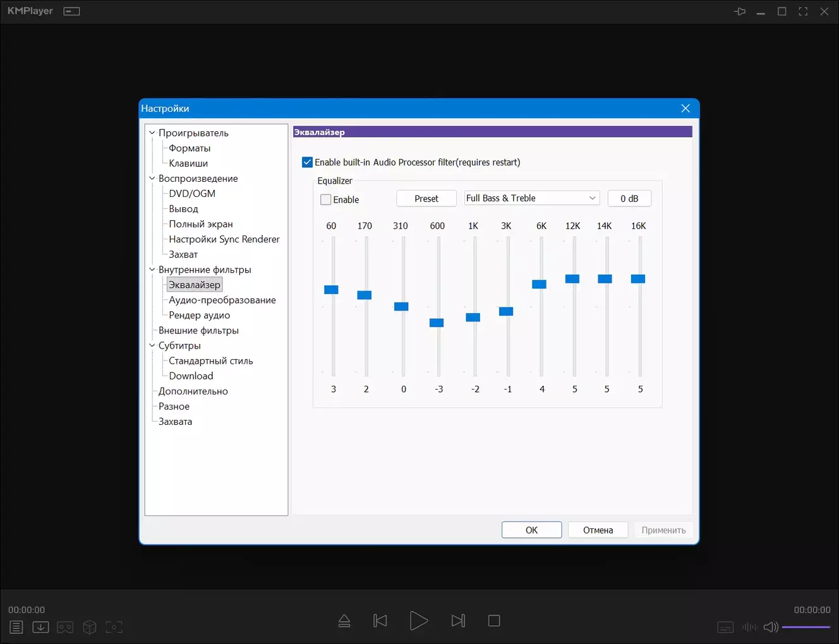Click the Eject/Open file icon
The height and width of the screenshot is (644, 839).
(x=344, y=621)
